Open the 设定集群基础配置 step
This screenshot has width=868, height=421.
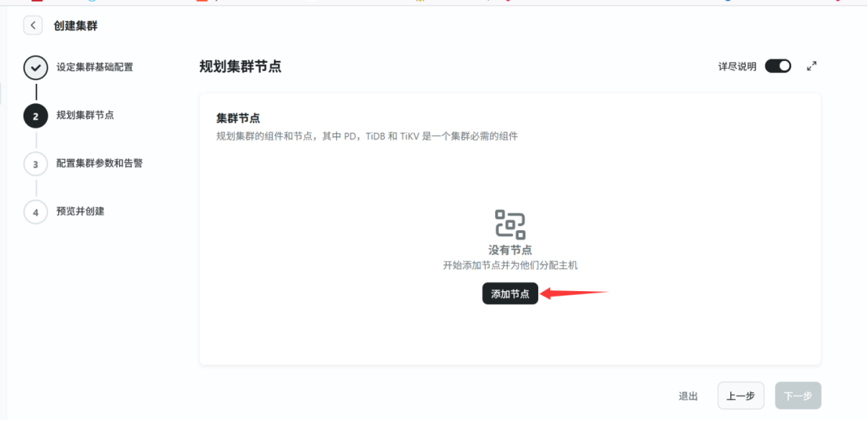point(94,67)
